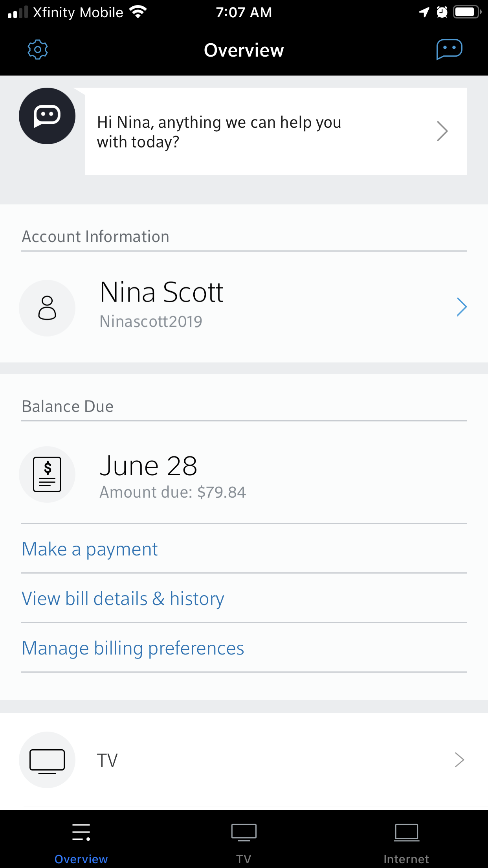Tap the laptop icon for Internet
This screenshot has height=868, width=488.
pyautogui.click(x=406, y=832)
